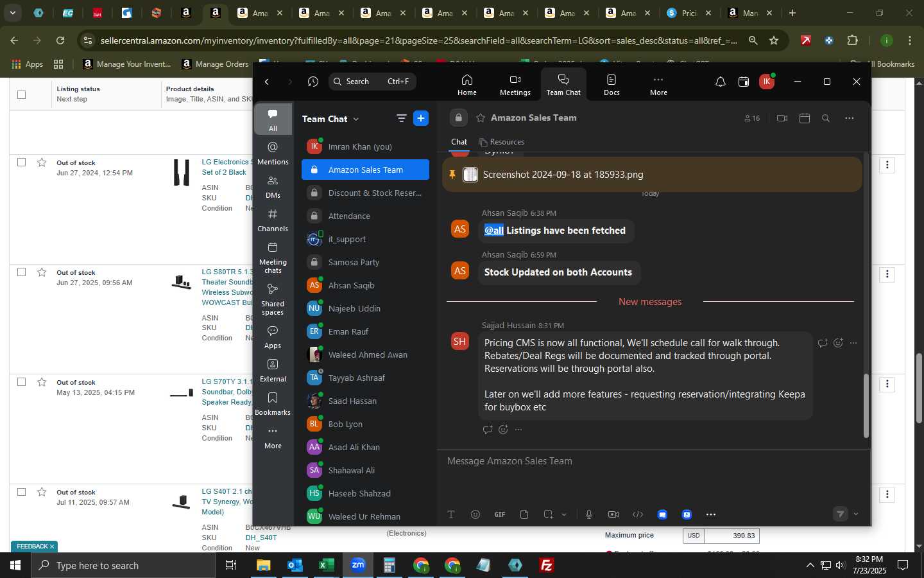Open row menu for LG S80TR listing
The width and height of the screenshot is (924, 578).
click(x=887, y=274)
